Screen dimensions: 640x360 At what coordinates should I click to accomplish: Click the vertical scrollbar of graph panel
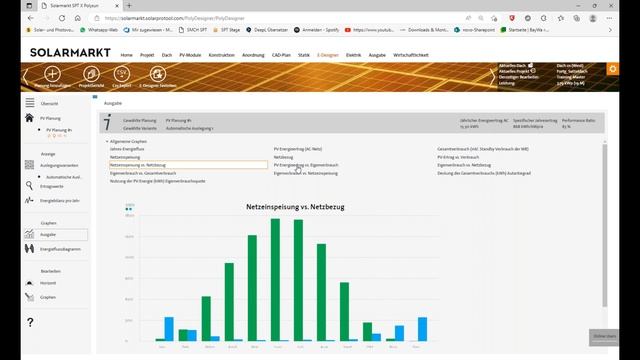coord(604,224)
